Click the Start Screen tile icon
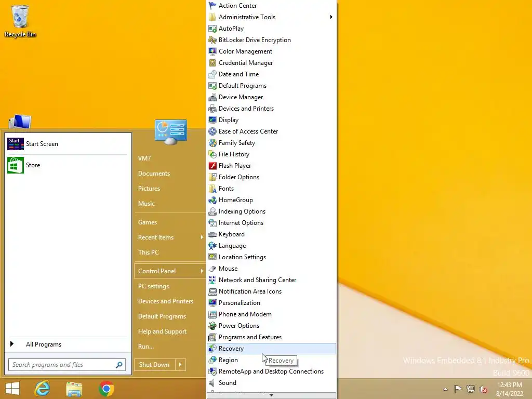This screenshot has height=399, width=532. click(x=16, y=144)
